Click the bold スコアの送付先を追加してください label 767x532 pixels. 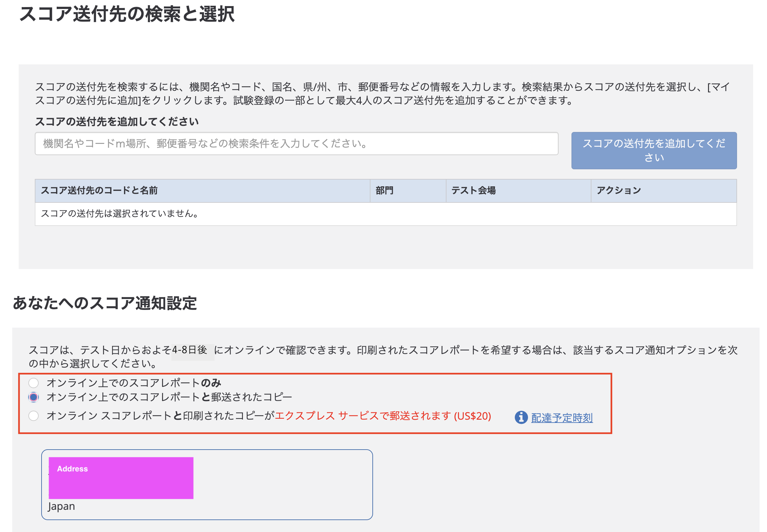(x=117, y=122)
